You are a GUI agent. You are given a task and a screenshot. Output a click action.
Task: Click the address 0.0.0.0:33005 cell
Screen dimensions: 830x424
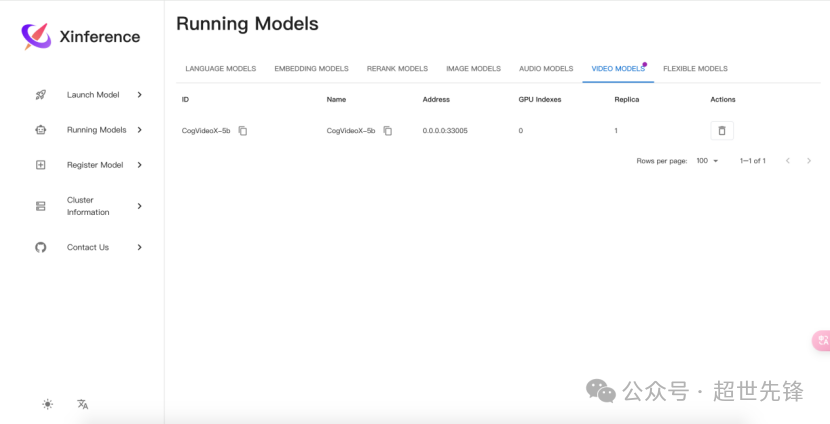click(x=445, y=131)
